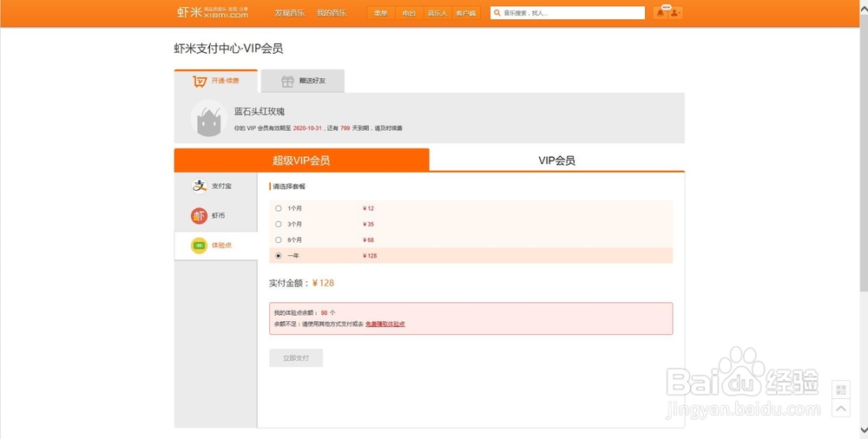Click the red 虾币 coin icon
This screenshot has width=868, height=439.
(x=200, y=216)
